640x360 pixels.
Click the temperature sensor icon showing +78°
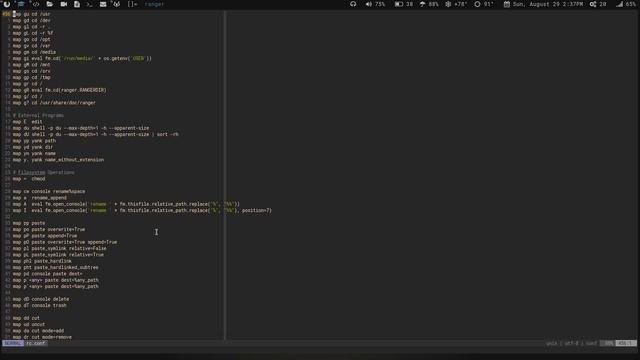point(448,4)
